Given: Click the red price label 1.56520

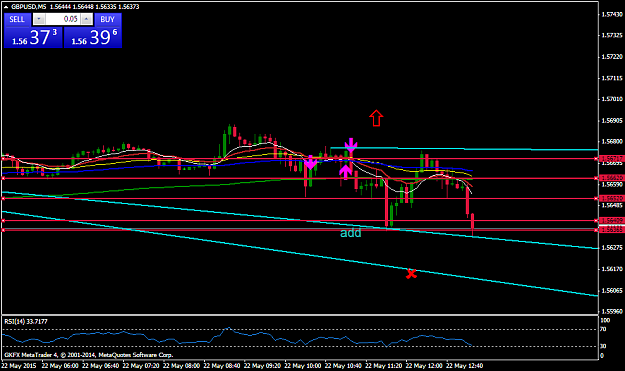Looking at the screenshot, I should pos(612,198).
